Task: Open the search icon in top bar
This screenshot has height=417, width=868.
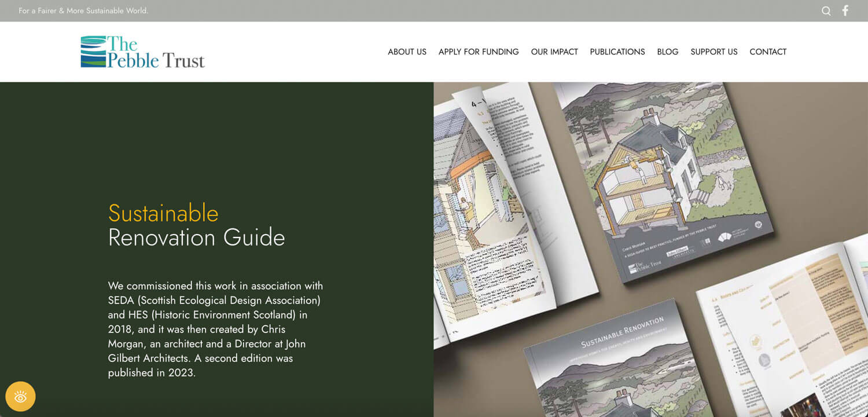Action: [x=826, y=11]
